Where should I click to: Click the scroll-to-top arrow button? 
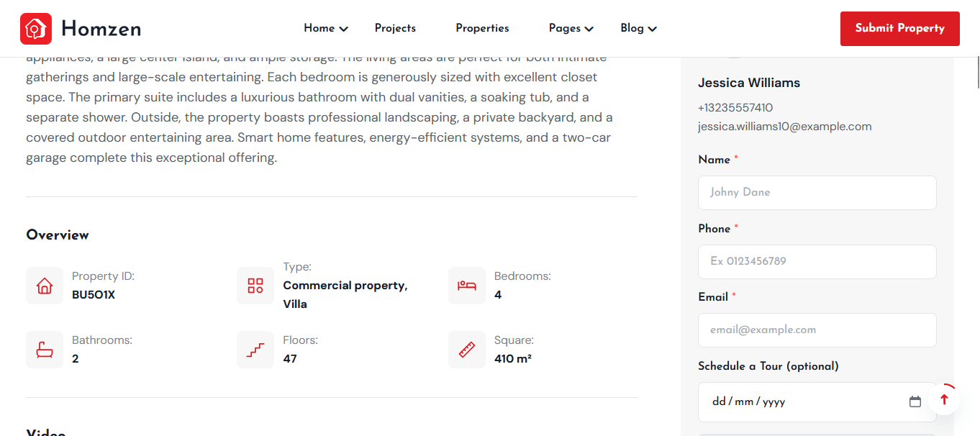click(x=944, y=399)
